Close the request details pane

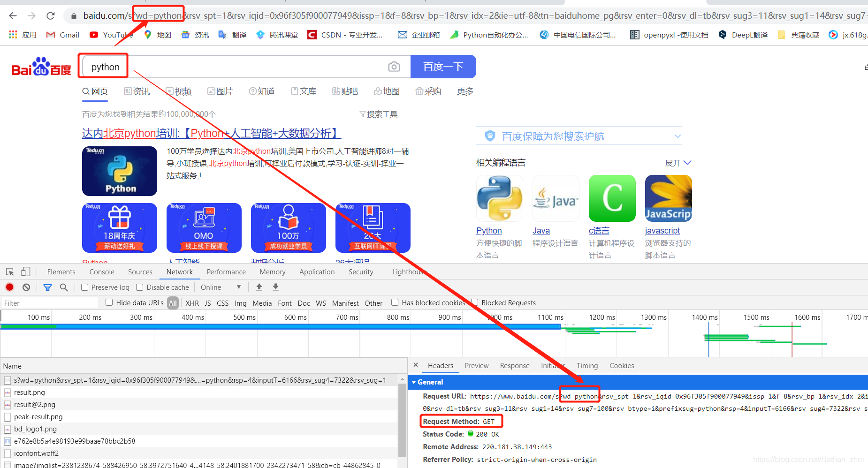(x=416, y=365)
